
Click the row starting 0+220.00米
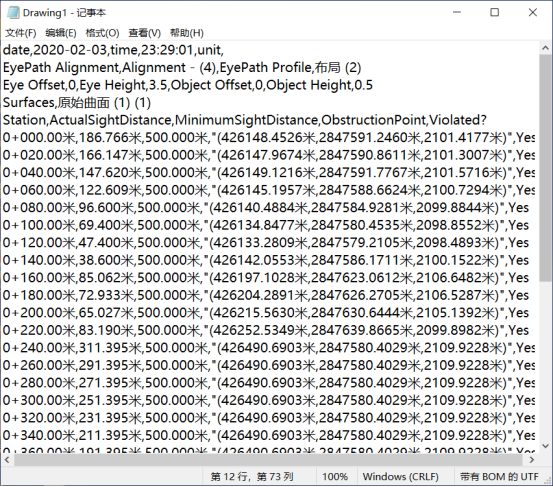pos(266,330)
